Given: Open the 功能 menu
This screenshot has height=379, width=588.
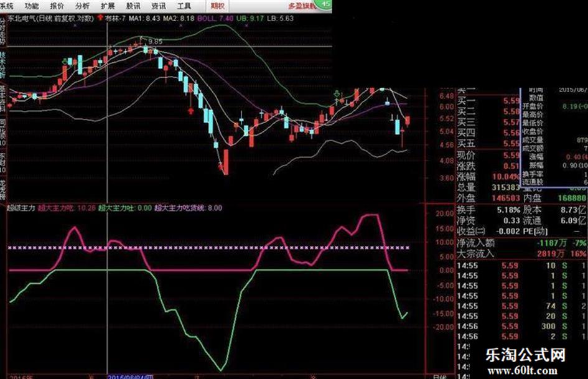Looking at the screenshot, I should [x=32, y=6].
